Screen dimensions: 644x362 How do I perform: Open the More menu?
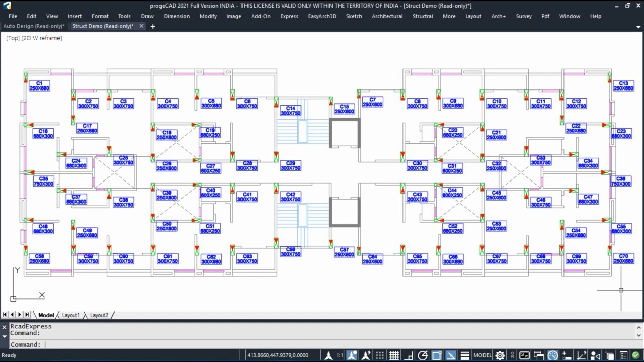pos(449,16)
